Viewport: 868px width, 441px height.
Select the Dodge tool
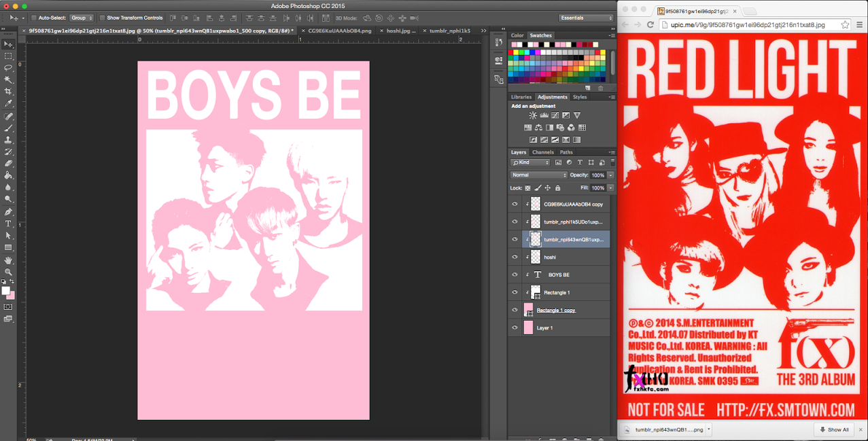point(8,199)
